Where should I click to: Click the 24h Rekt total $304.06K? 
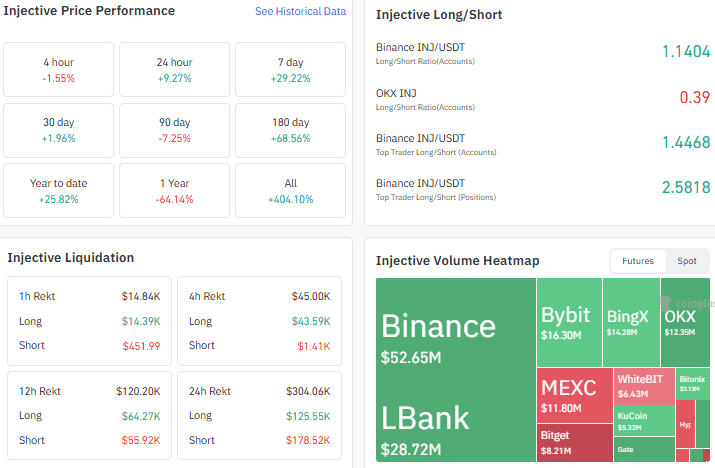point(308,391)
